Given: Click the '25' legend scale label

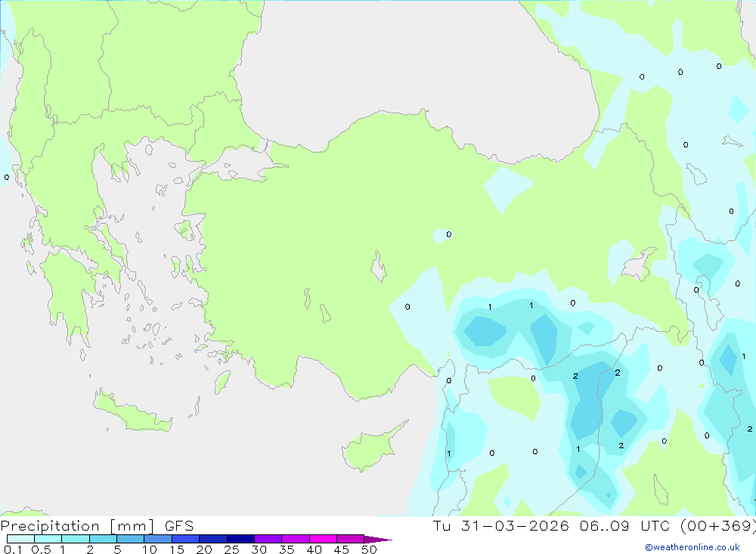Looking at the screenshot, I should tap(232, 549).
